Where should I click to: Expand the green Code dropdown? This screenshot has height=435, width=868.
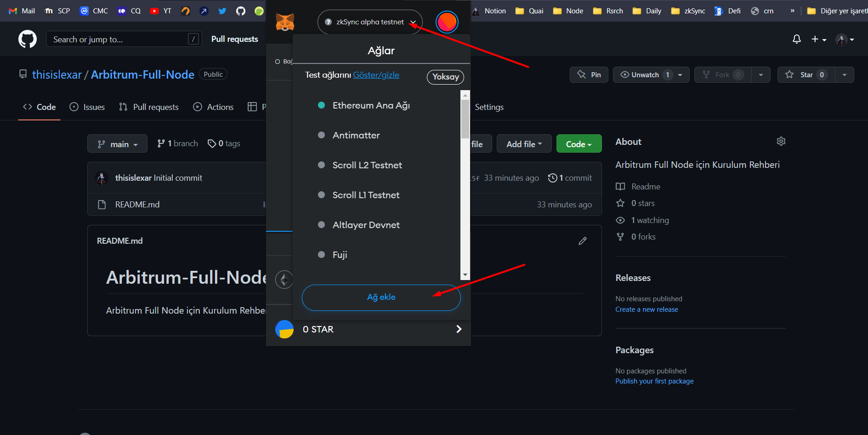pos(579,144)
